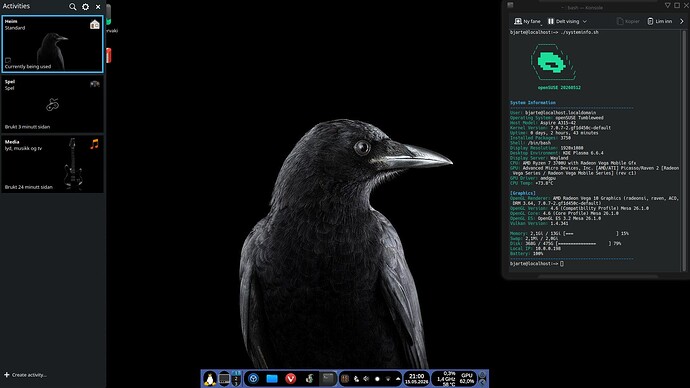
Task: Click the gamepad icon on Spel activity
Action: click(95, 84)
